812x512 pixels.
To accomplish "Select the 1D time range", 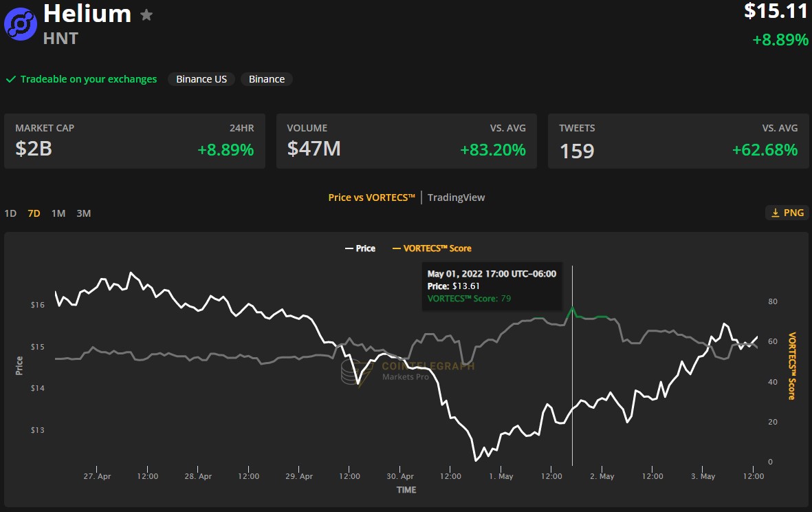I will [x=10, y=213].
